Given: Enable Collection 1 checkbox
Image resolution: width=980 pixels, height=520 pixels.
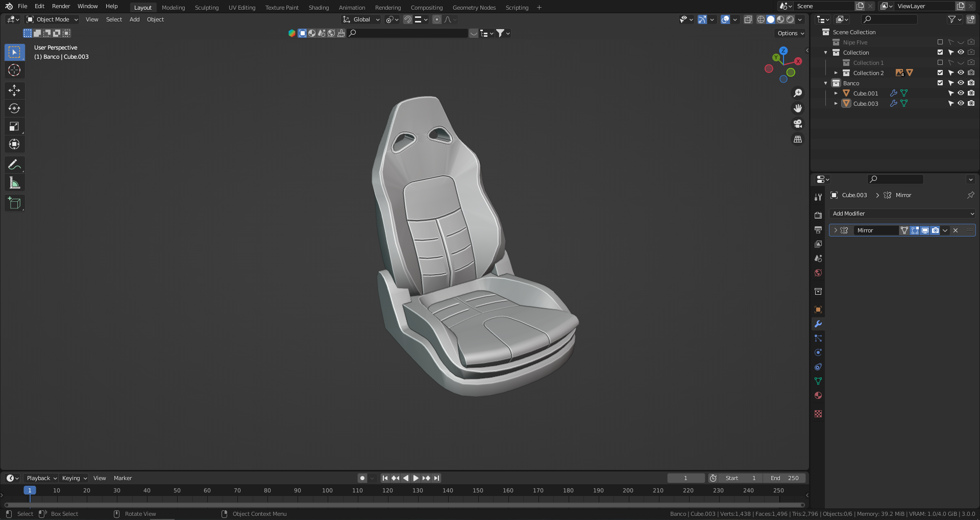Looking at the screenshot, I should pos(940,62).
